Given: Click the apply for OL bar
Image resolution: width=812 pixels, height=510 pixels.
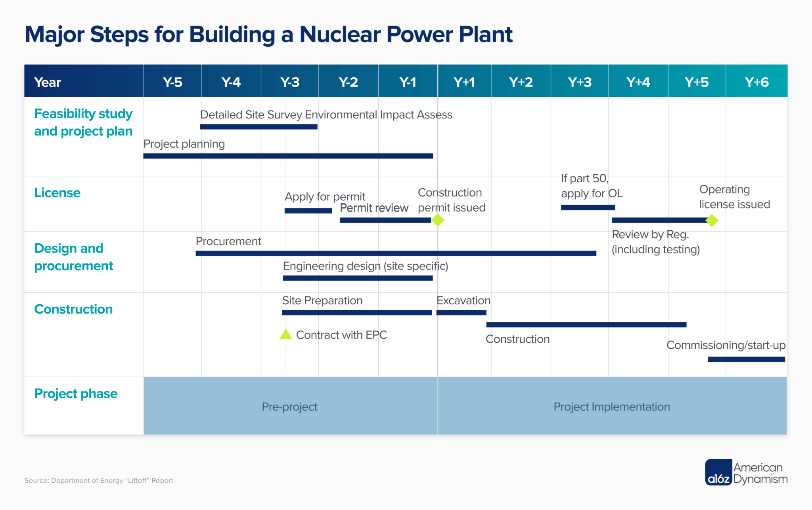Looking at the screenshot, I should click(x=588, y=208).
